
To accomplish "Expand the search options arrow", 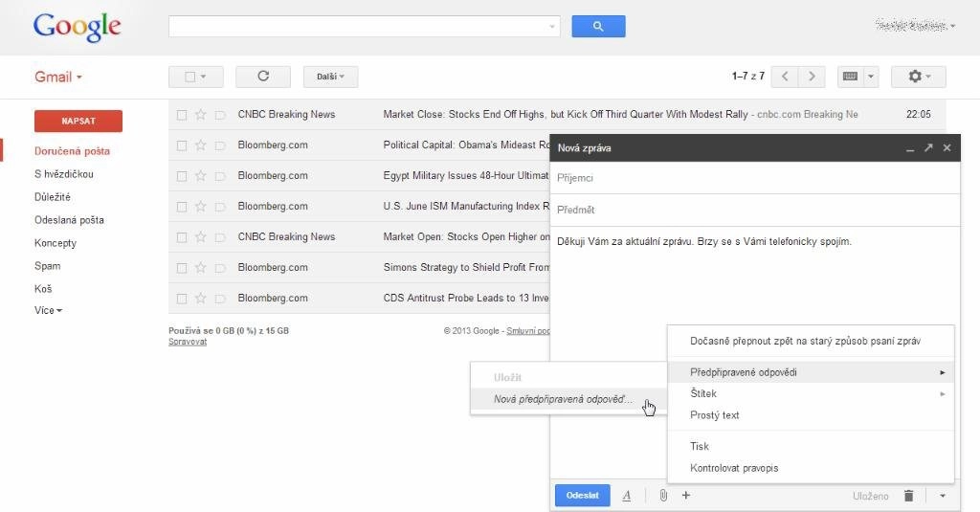I will pos(552,26).
